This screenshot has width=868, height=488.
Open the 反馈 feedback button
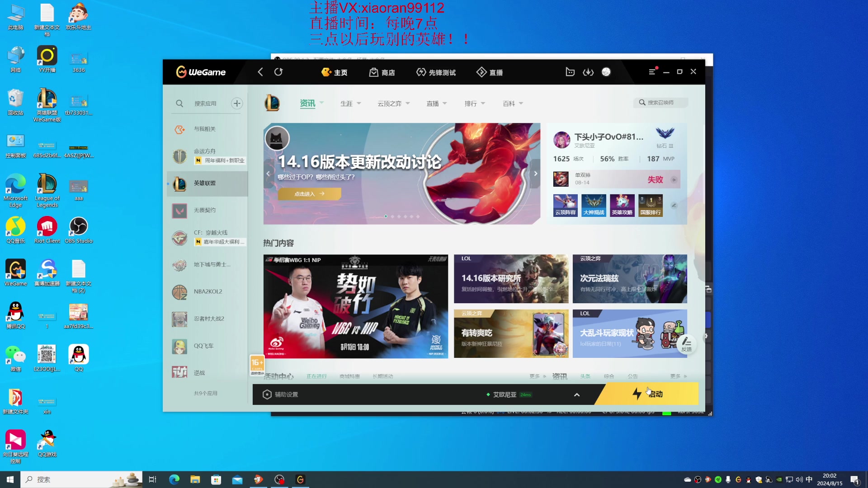pos(686,344)
